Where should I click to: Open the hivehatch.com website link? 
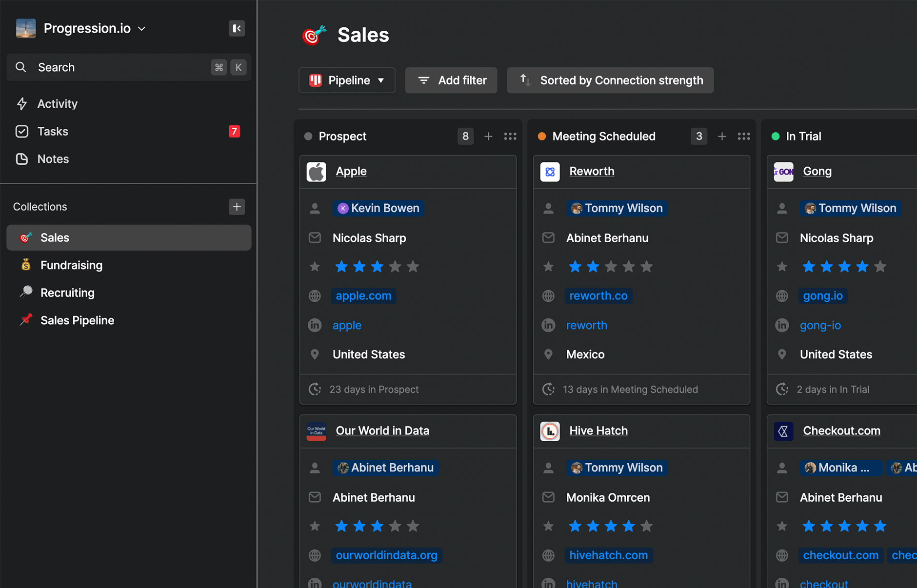point(609,555)
